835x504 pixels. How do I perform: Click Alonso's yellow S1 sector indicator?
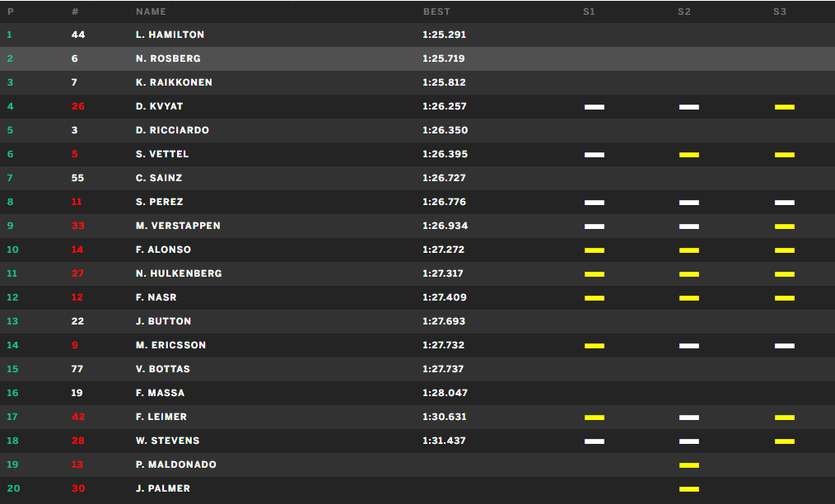[595, 250]
